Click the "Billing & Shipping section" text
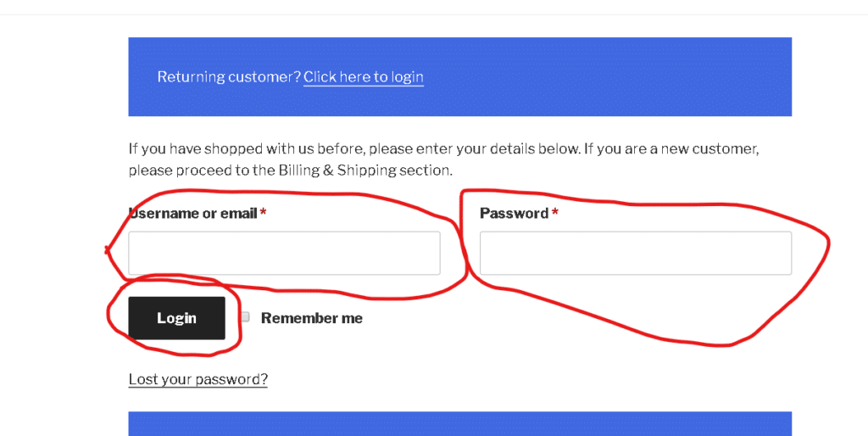The image size is (868, 436). coord(364,170)
